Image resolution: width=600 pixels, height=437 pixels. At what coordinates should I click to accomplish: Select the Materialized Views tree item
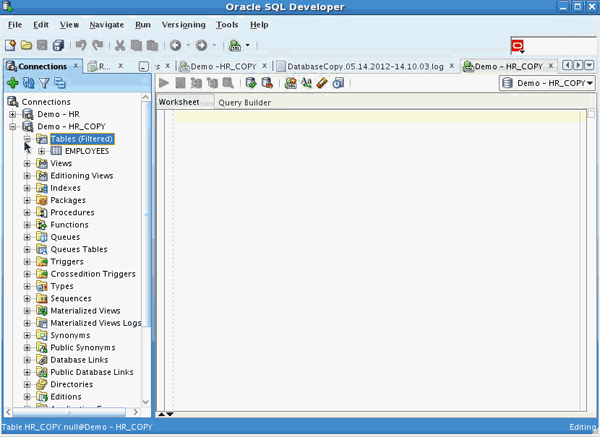(85, 311)
